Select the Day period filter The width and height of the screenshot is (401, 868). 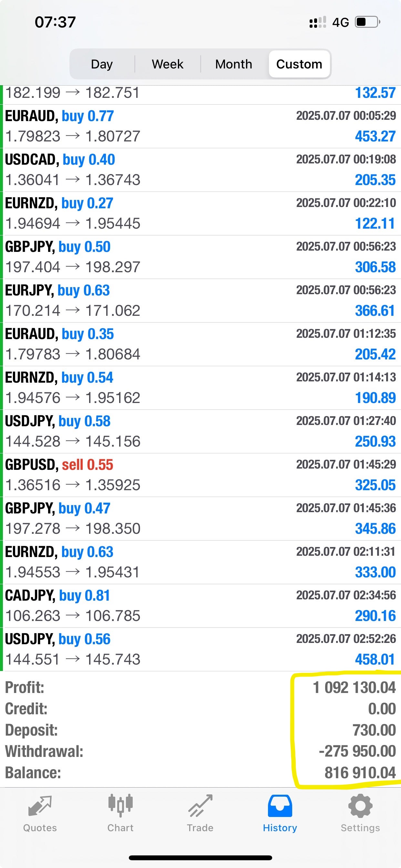pyautogui.click(x=102, y=64)
